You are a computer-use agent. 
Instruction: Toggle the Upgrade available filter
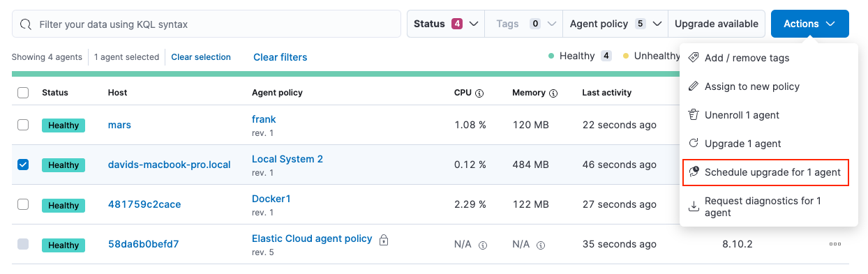(717, 24)
